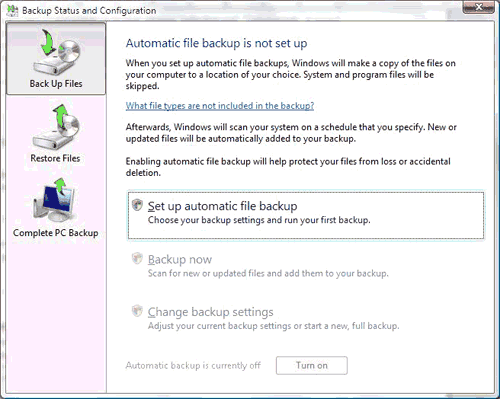Choose Set up automatic file backup
Image resolution: width=500 pixels, height=399 pixels.
tap(306, 215)
